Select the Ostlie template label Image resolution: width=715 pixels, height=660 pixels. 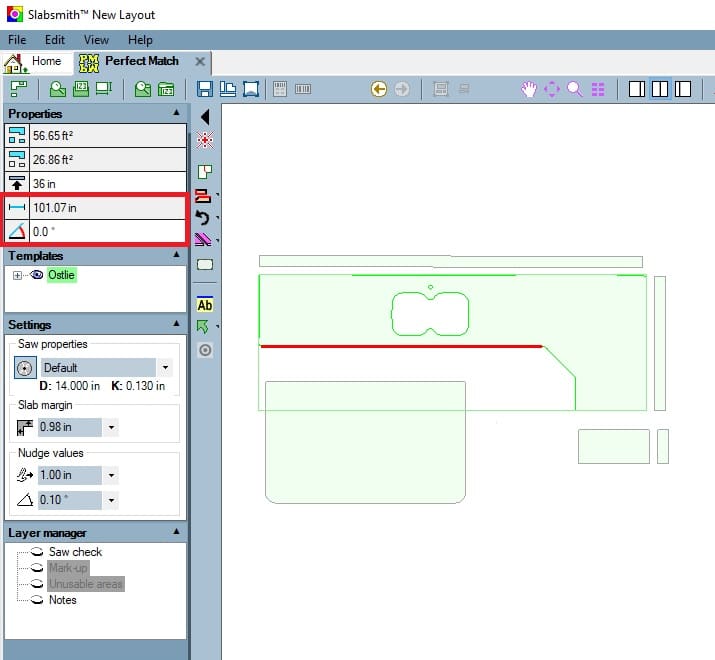coord(61,275)
